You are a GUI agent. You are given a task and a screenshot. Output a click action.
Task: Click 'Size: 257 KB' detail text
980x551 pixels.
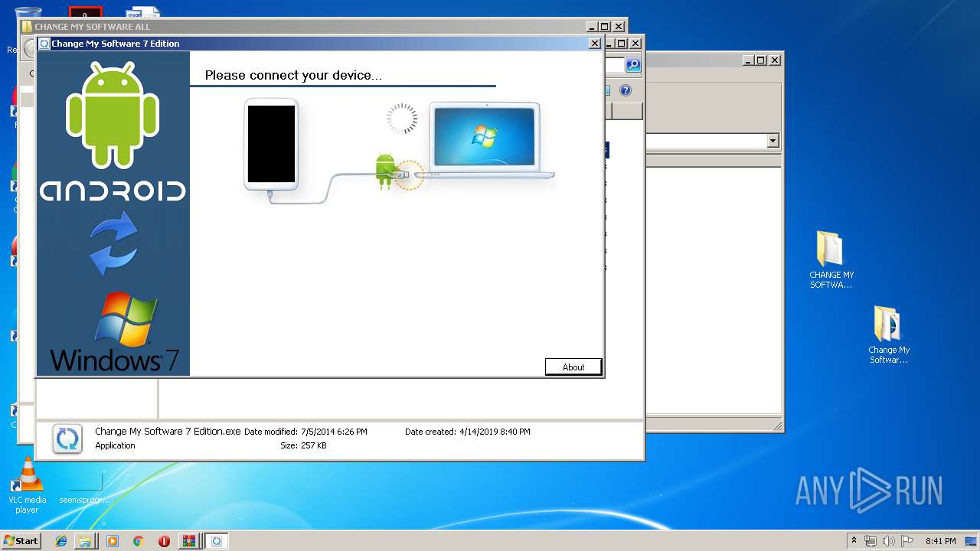tap(303, 445)
